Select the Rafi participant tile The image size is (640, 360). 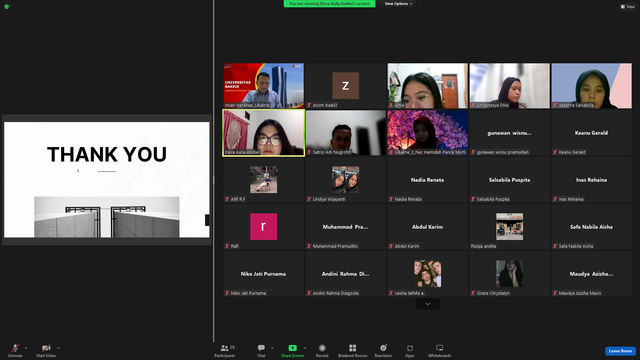pos(264,227)
